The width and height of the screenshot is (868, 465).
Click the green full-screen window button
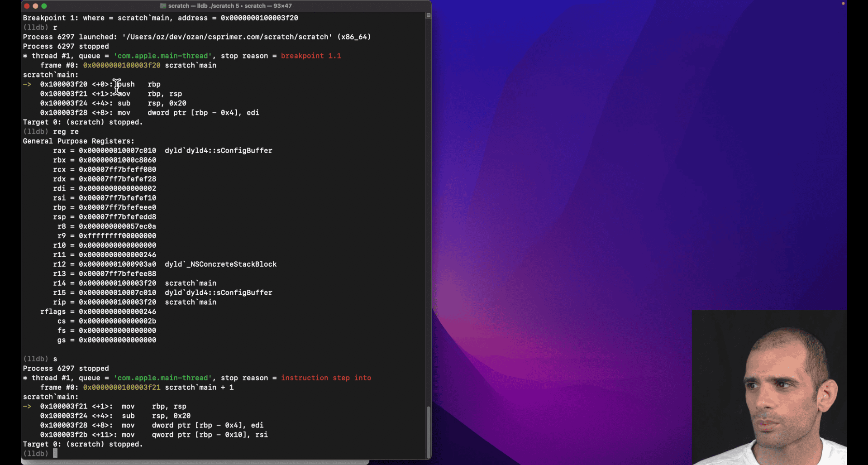coord(44,6)
